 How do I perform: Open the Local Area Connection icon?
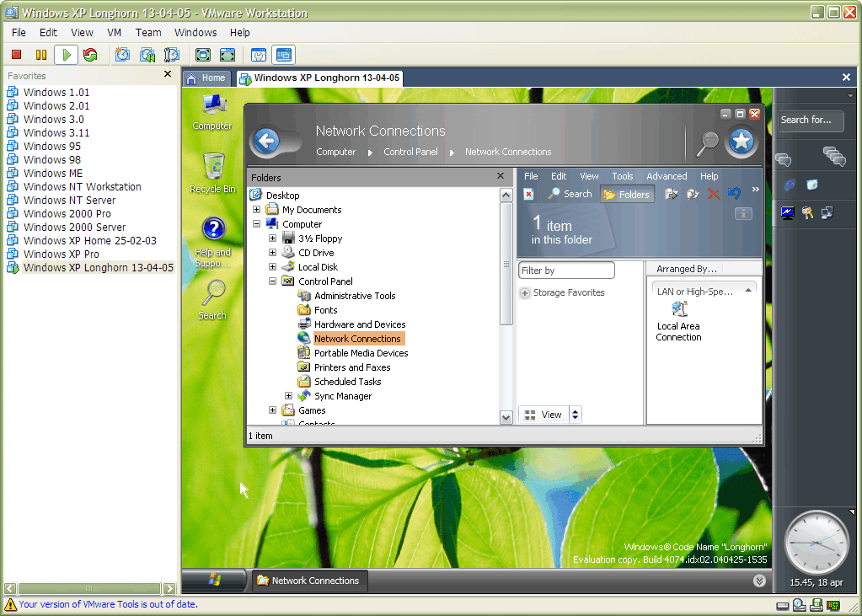(679, 322)
